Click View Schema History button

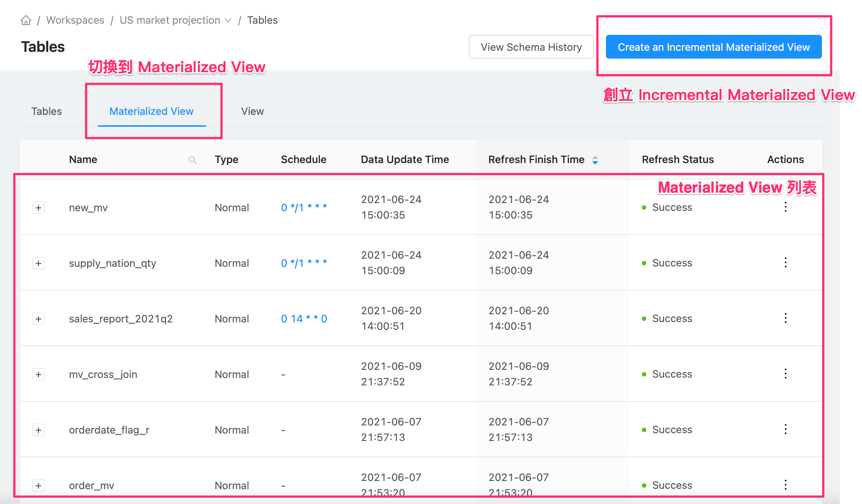tap(531, 47)
